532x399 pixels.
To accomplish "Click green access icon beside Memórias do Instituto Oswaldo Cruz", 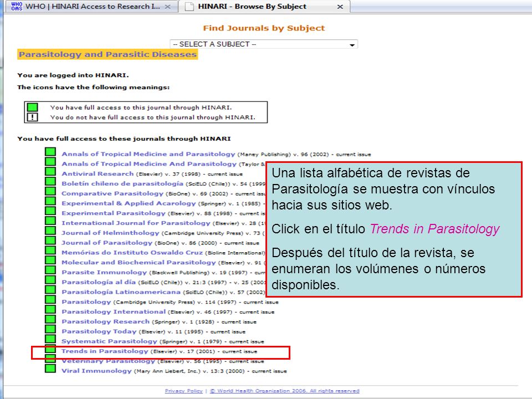I will [50, 250].
